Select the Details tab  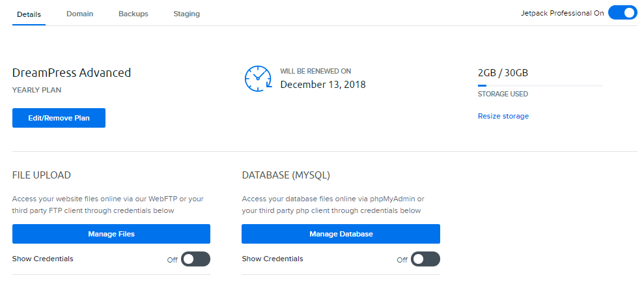click(29, 14)
